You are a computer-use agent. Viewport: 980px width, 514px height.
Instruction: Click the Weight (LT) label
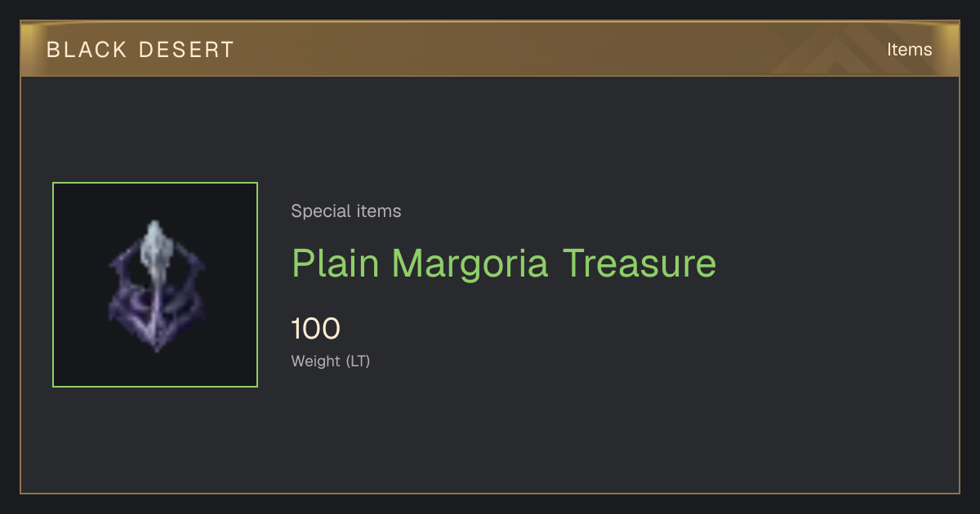[x=331, y=361]
